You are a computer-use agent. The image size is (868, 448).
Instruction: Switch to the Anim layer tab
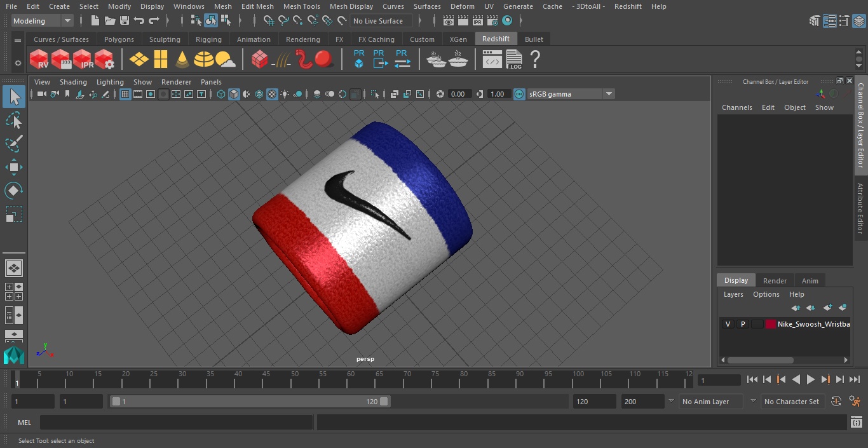(x=810, y=280)
